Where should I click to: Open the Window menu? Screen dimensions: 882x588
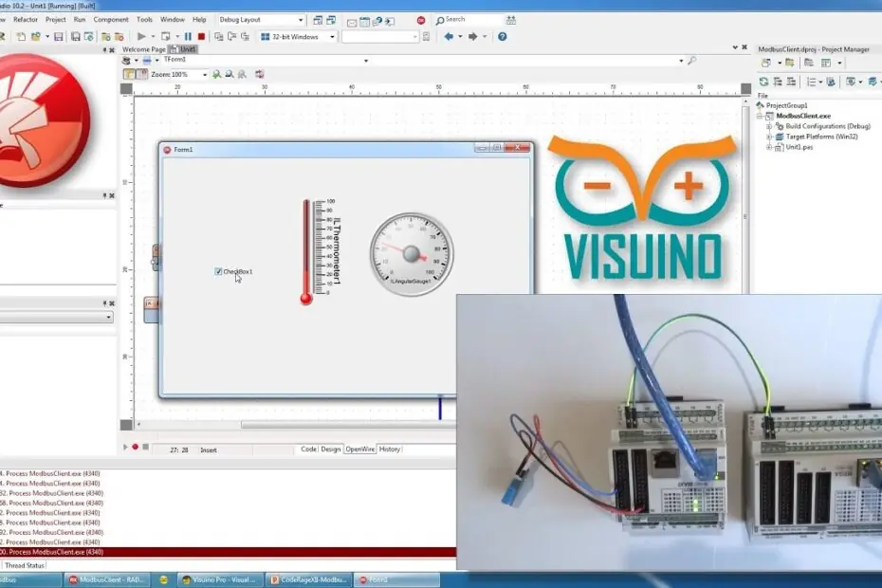[172, 20]
